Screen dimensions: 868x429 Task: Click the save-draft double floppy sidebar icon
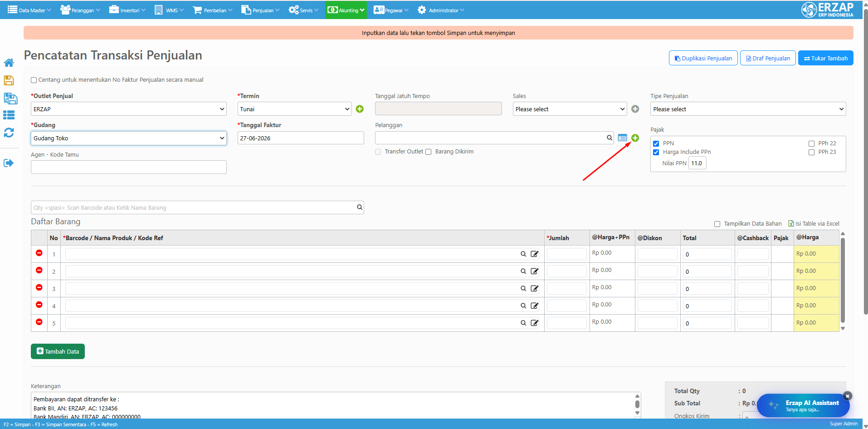click(10, 99)
